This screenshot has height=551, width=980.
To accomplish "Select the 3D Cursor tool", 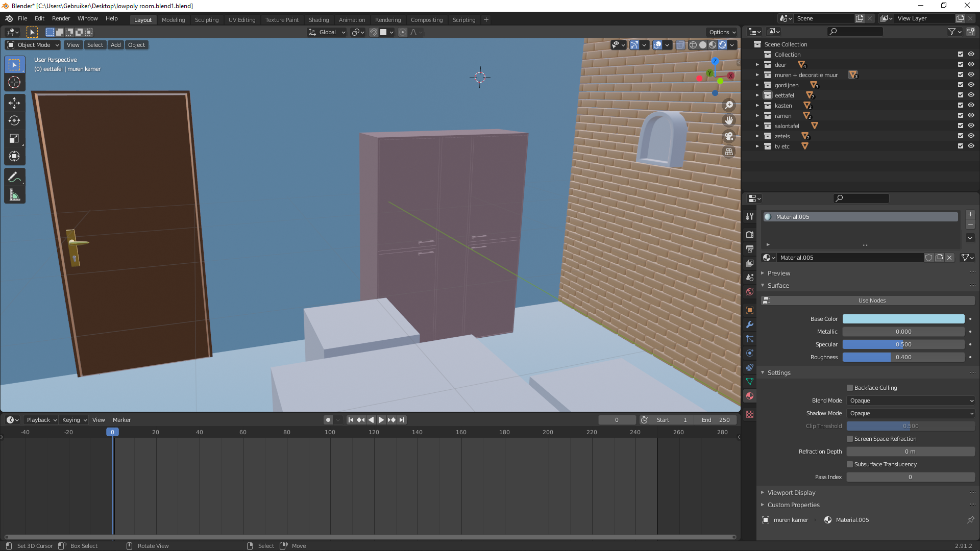I will pyautogui.click(x=14, y=82).
